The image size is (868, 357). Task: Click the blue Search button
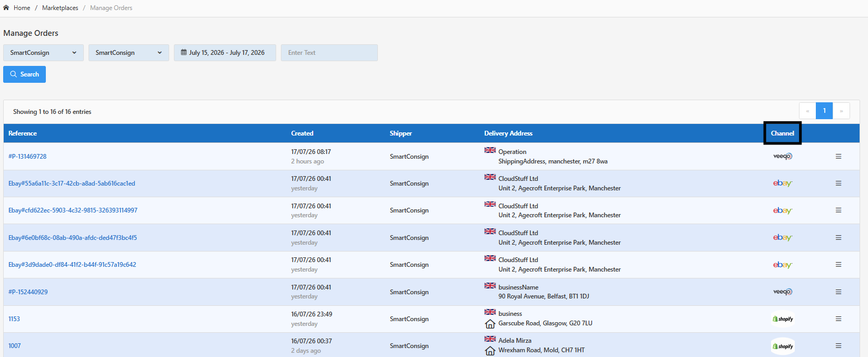click(x=24, y=74)
